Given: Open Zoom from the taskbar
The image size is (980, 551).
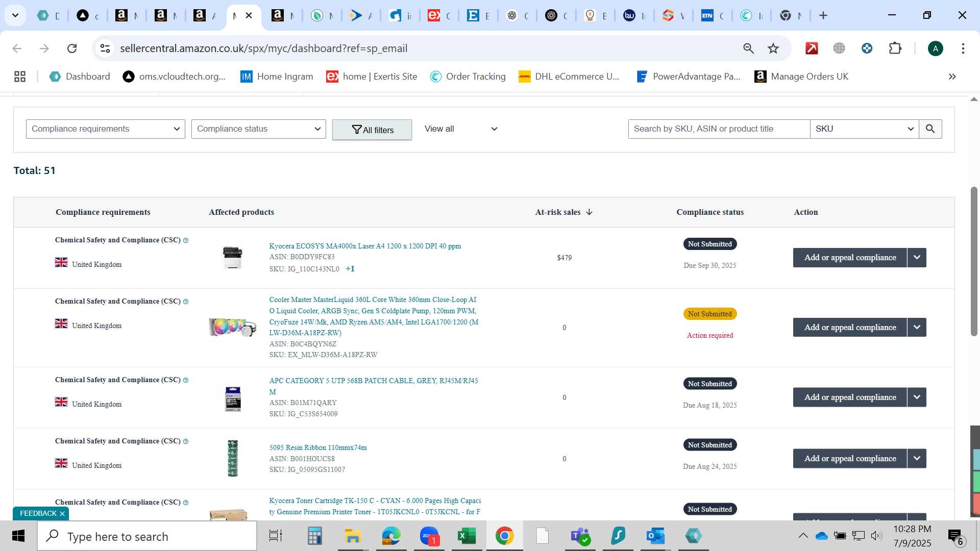Looking at the screenshot, I should (429, 536).
